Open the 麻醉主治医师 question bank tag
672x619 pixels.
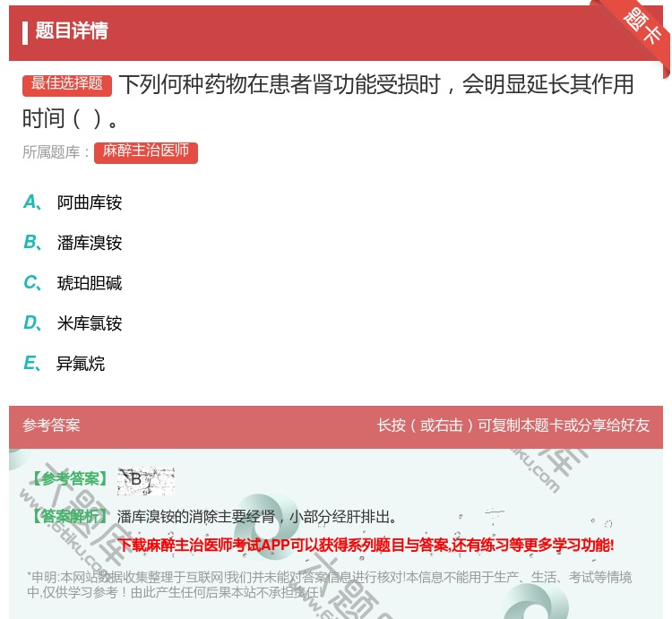(x=146, y=152)
